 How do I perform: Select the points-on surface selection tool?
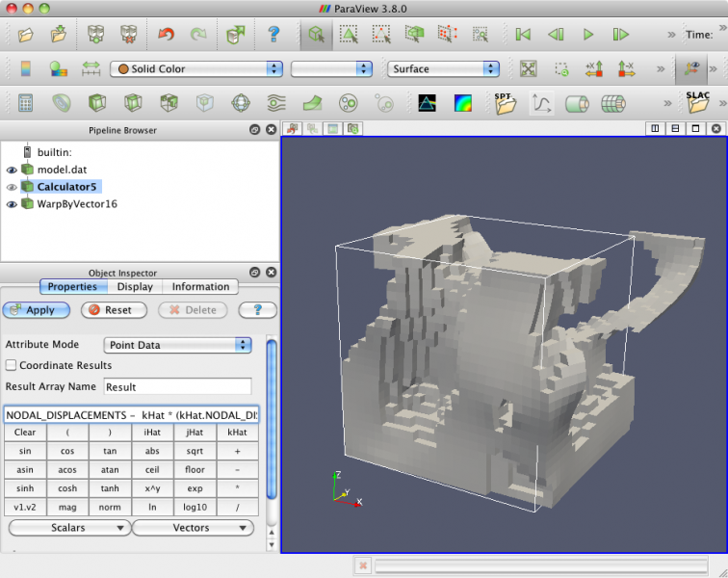(x=381, y=35)
